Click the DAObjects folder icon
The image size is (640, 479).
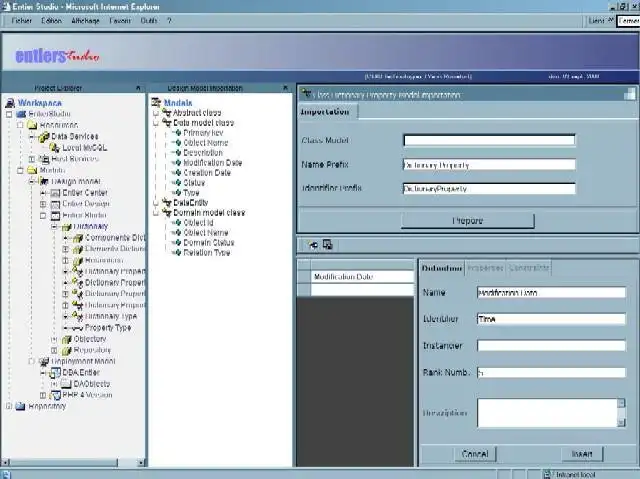click(x=66, y=384)
